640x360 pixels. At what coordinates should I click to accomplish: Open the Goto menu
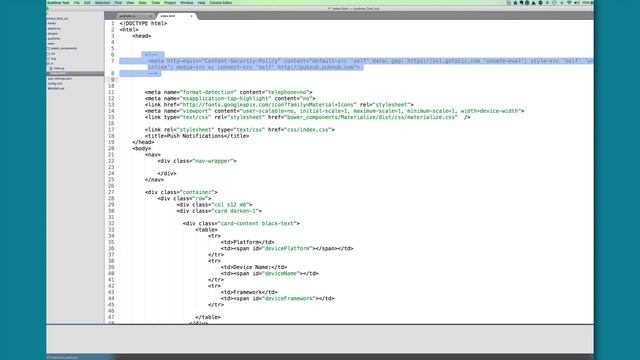point(142,3)
